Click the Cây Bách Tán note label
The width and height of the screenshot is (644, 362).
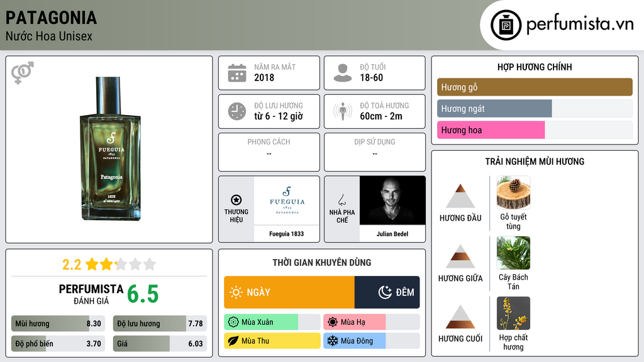[513, 282]
